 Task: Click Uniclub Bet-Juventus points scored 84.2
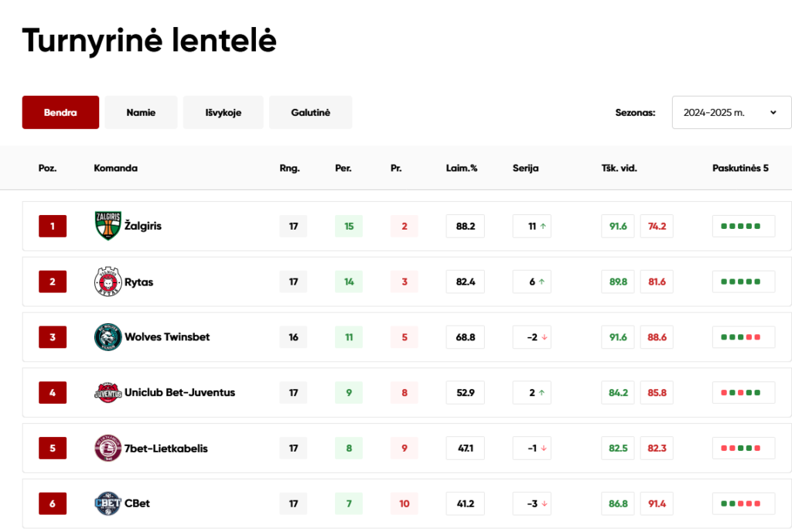point(618,393)
